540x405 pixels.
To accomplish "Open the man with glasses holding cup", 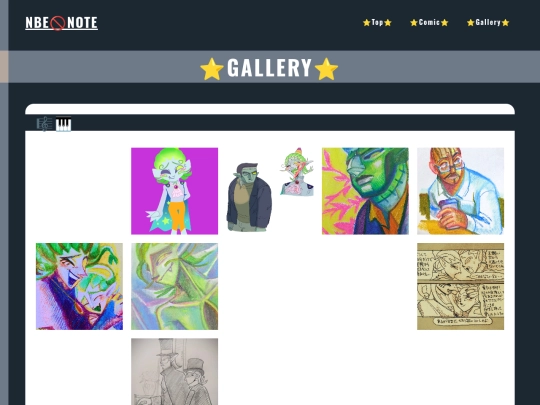I will pos(460,191).
